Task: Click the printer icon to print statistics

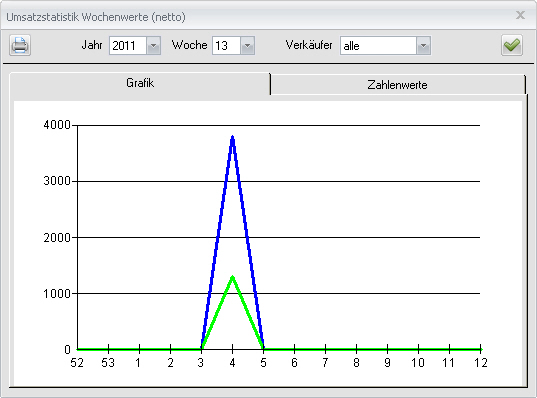Action: (x=20, y=45)
